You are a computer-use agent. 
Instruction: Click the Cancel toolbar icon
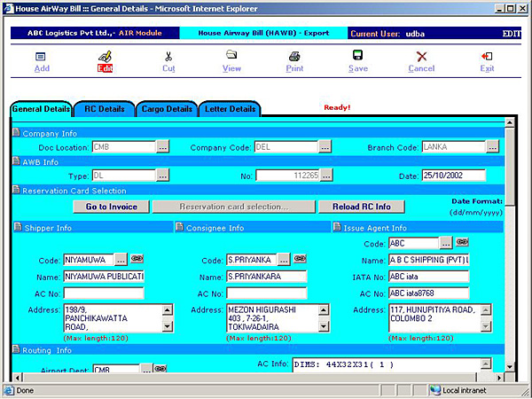(421, 57)
